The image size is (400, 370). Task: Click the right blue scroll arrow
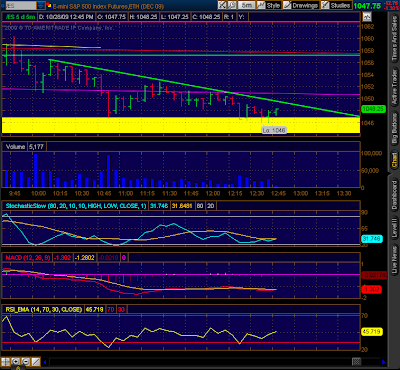(x=384, y=362)
